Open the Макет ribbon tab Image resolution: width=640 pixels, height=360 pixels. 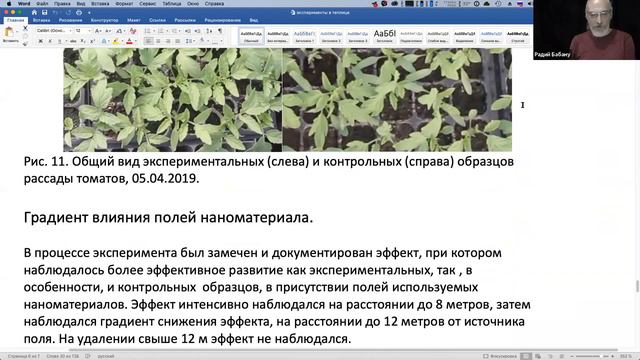tap(133, 20)
